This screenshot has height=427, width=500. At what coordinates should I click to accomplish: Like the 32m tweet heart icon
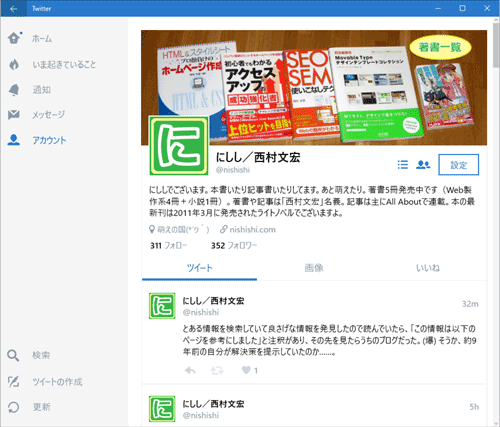(246, 370)
